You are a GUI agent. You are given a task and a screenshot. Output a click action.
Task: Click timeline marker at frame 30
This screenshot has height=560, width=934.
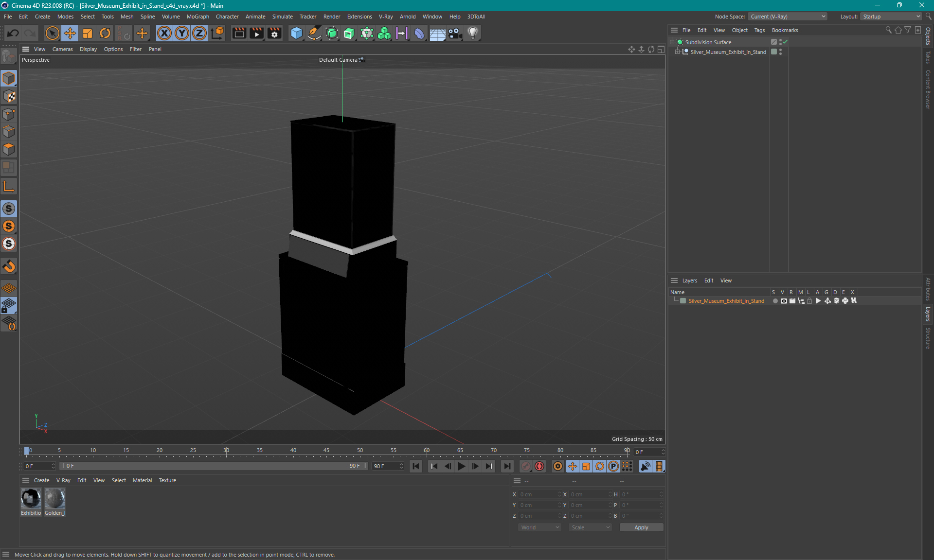tap(226, 451)
